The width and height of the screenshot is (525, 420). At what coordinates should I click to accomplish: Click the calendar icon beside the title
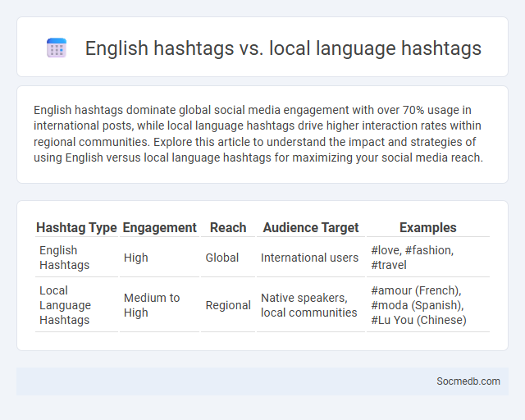pyautogui.click(x=57, y=48)
